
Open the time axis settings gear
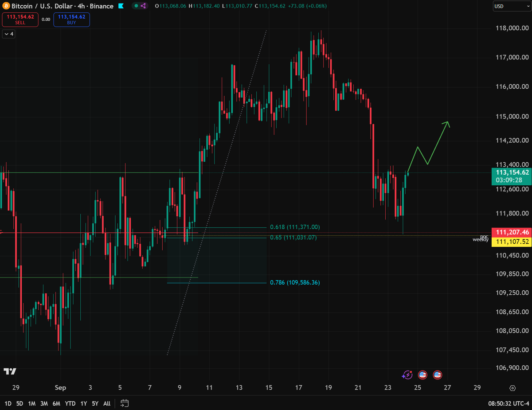[x=512, y=388]
